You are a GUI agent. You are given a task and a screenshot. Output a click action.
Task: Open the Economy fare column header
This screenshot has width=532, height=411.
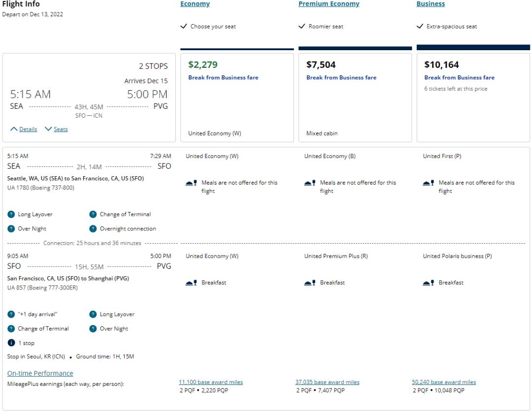(x=195, y=4)
